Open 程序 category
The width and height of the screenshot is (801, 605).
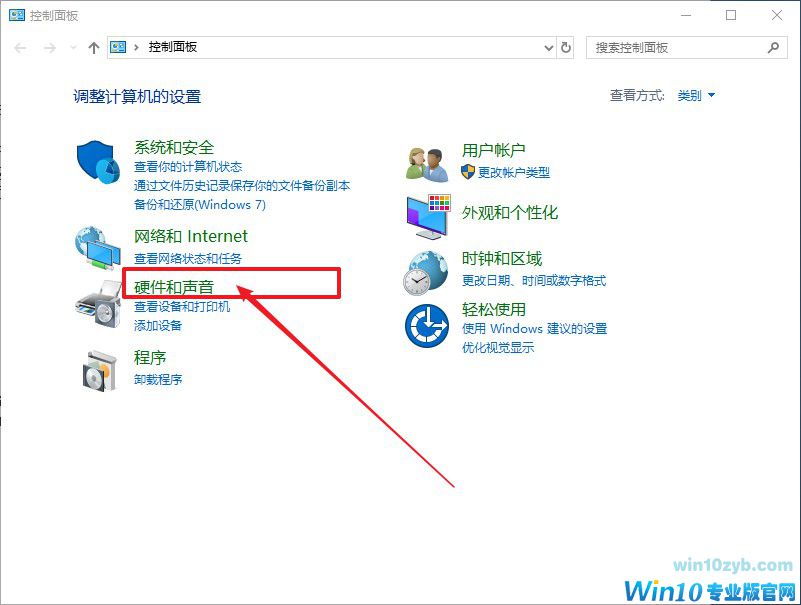tap(150, 357)
